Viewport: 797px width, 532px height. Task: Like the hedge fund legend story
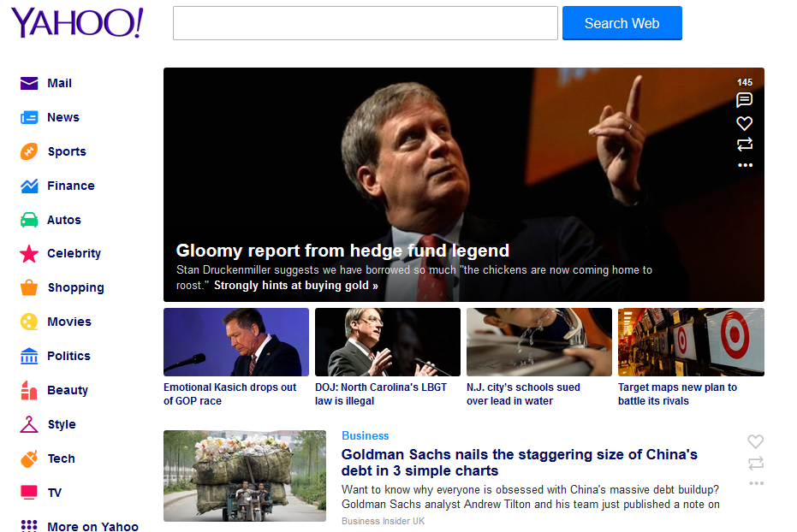744,123
